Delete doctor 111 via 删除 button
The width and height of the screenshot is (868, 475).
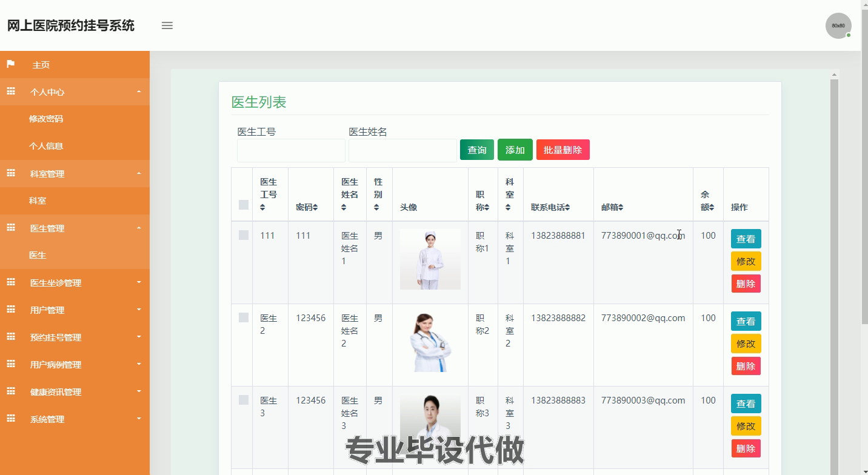tap(746, 284)
